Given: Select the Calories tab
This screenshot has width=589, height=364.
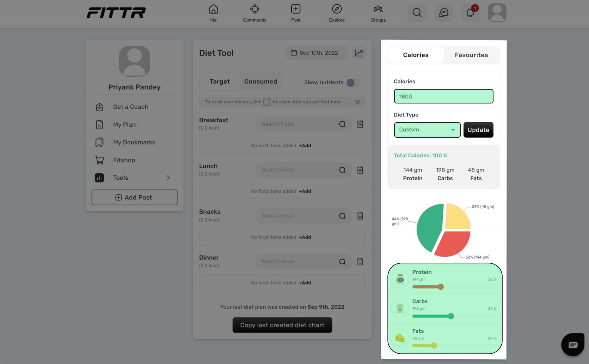Looking at the screenshot, I should pyautogui.click(x=416, y=55).
